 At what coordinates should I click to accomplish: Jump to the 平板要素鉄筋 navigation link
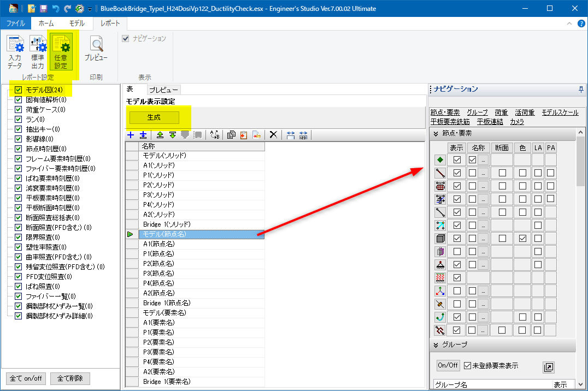(450, 122)
